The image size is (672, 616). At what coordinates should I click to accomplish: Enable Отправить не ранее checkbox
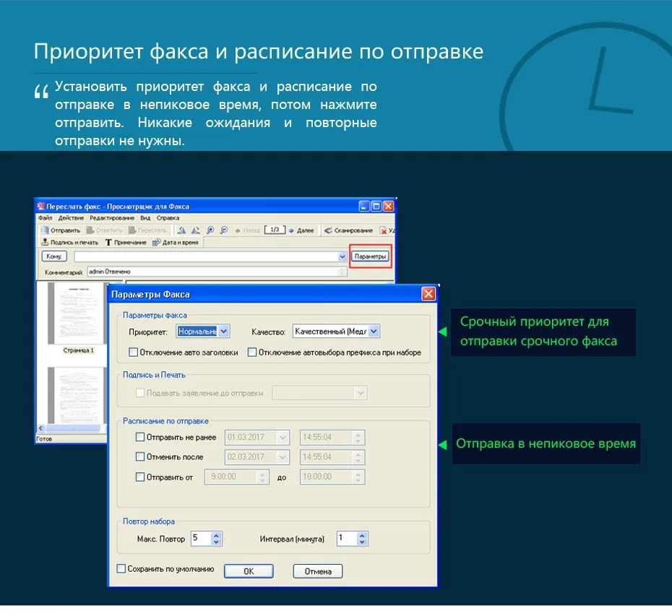(x=140, y=437)
